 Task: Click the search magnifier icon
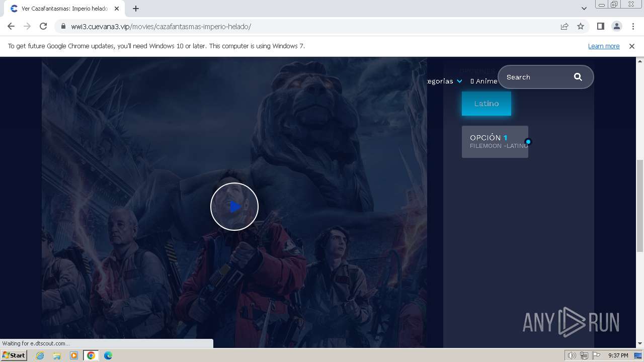(x=578, y=77)
